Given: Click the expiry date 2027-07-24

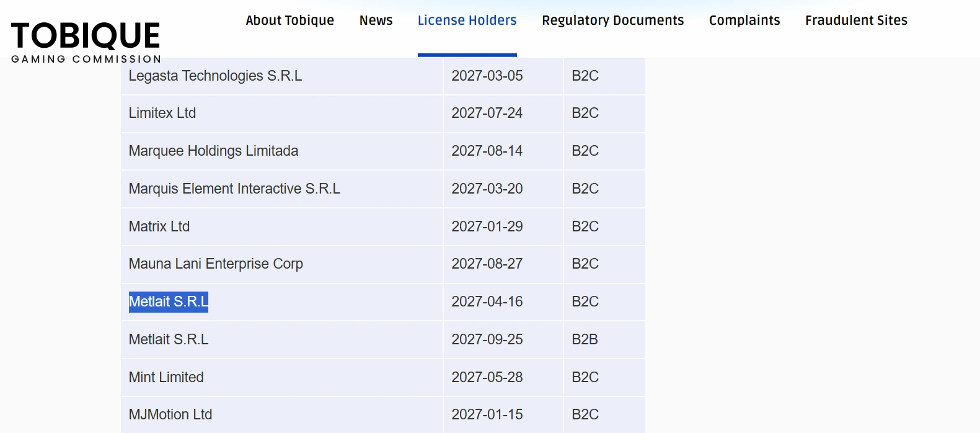Looking at the screenshot, I should click(487, 113).
